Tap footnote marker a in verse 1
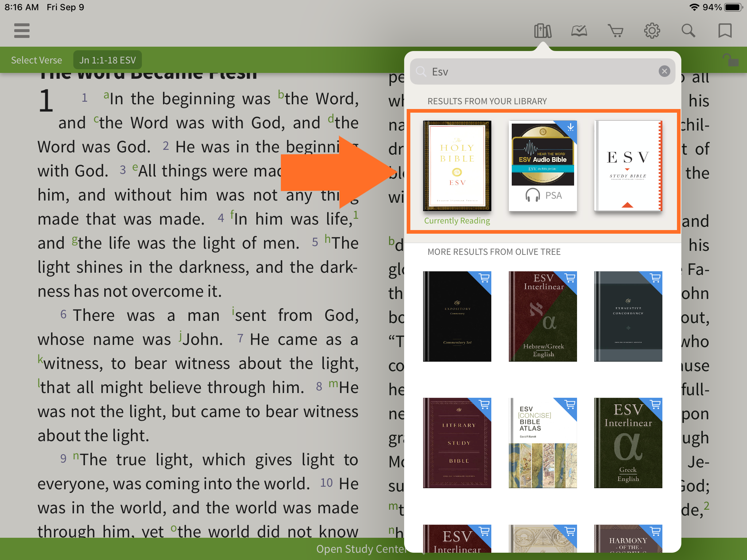Image resolution: width=747 pixels, height=560 pixels. (x=106, y=95)
